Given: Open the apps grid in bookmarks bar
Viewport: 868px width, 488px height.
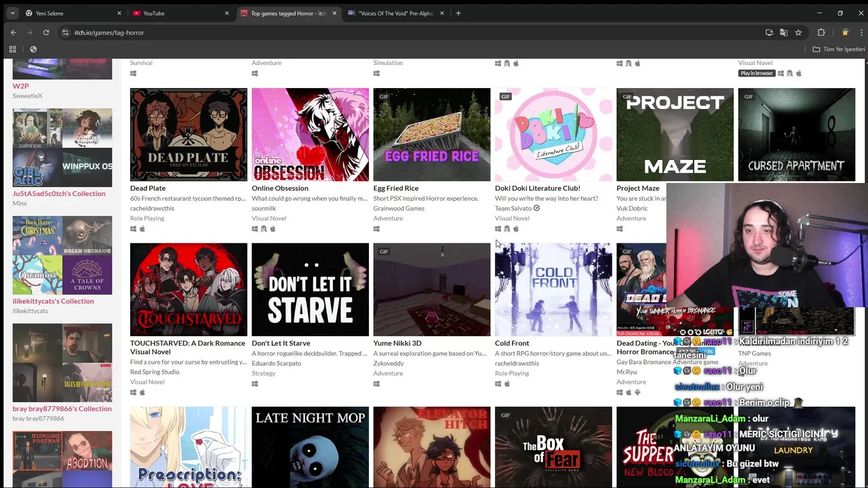Looking at the screenshot, I should click(12, 49).
